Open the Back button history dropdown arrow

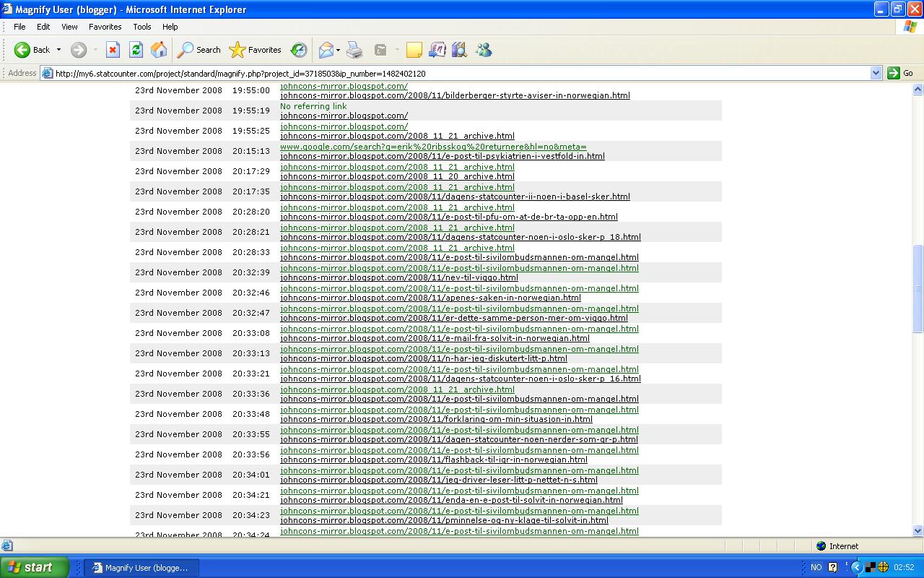tap(58, 50)
